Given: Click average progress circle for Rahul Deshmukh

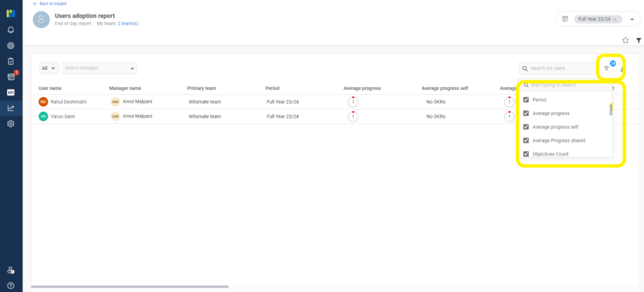Looking at the screenshot, I should 353,102.
